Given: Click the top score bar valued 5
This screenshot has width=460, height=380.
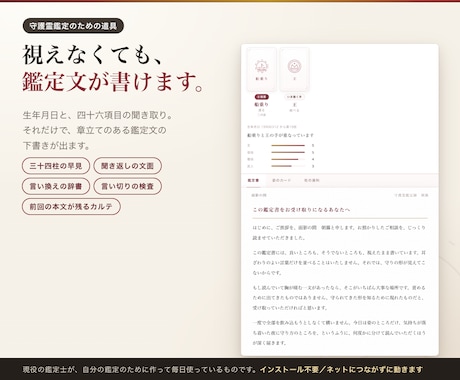Looking at the screenshot, I should 288,145.
